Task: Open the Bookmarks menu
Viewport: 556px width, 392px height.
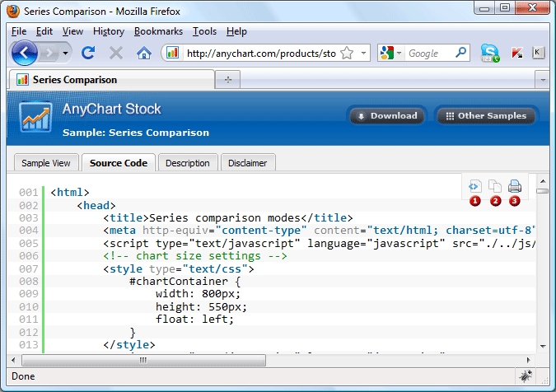Action: 158,31
